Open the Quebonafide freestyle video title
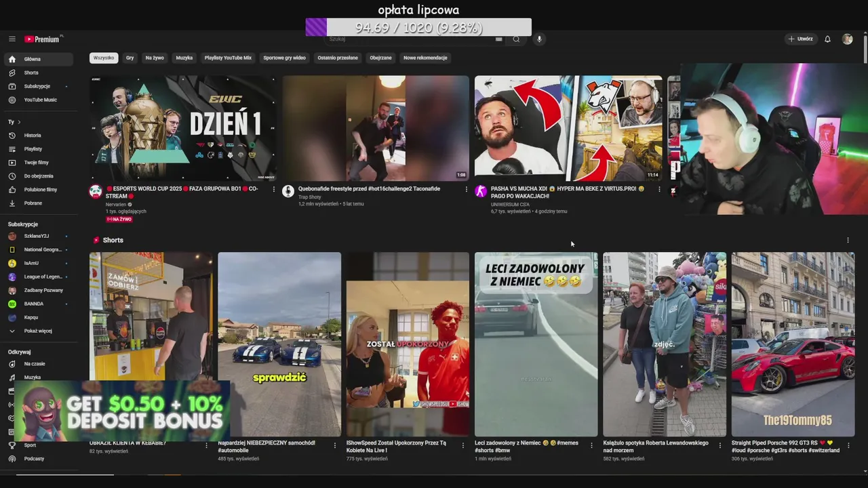 (369, 189)
